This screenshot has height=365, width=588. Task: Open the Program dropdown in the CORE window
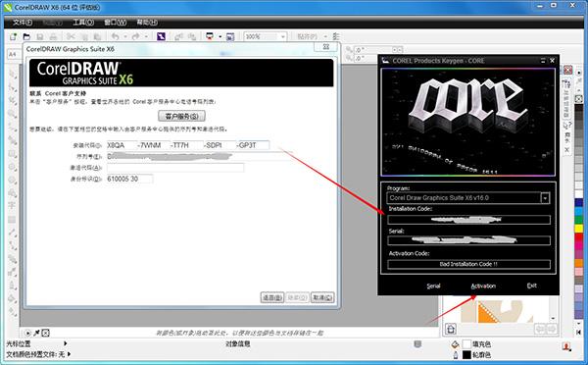point(545,198)
